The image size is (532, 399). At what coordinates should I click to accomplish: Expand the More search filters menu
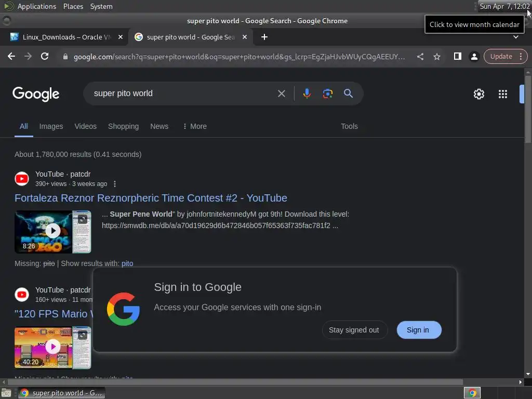coord(195,126)
